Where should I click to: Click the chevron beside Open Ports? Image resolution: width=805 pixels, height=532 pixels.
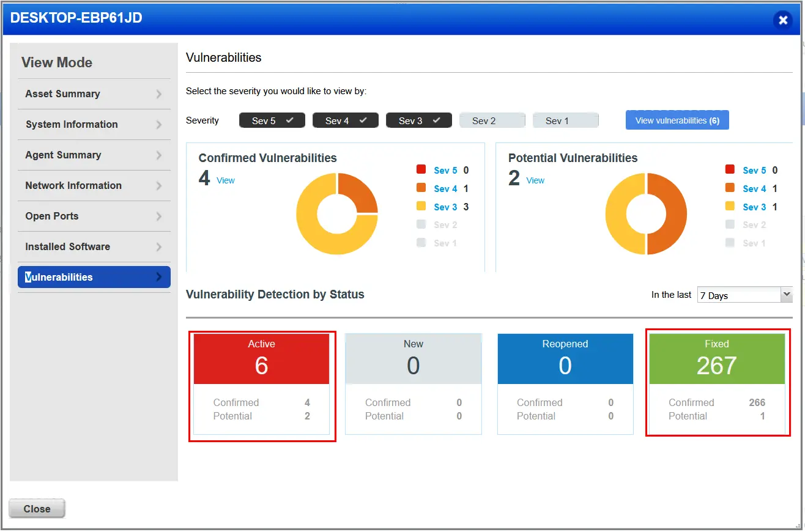[159, 216]
